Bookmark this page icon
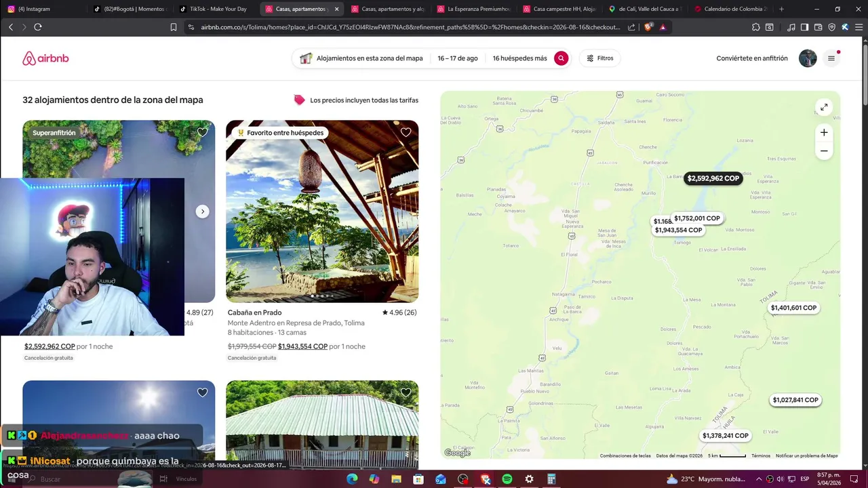The width and height of the screenshot is (868, 488). (174, 27)
